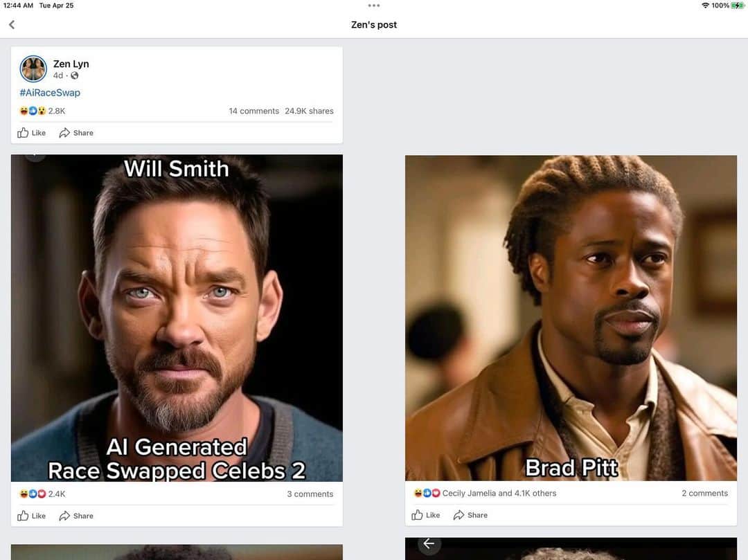Image resolution: width=748 pixels, height=560 pixels.
Task: View reactions by Cecily Jamelia and 4.1K others
Action: pos(485,494)
